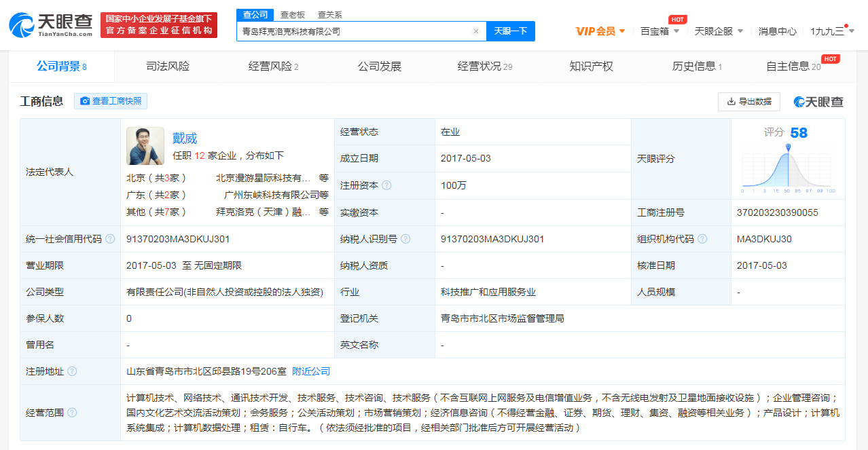The image size is (868, 450).
Task: Open the 知识产权 tab
Action: [591, 67]
